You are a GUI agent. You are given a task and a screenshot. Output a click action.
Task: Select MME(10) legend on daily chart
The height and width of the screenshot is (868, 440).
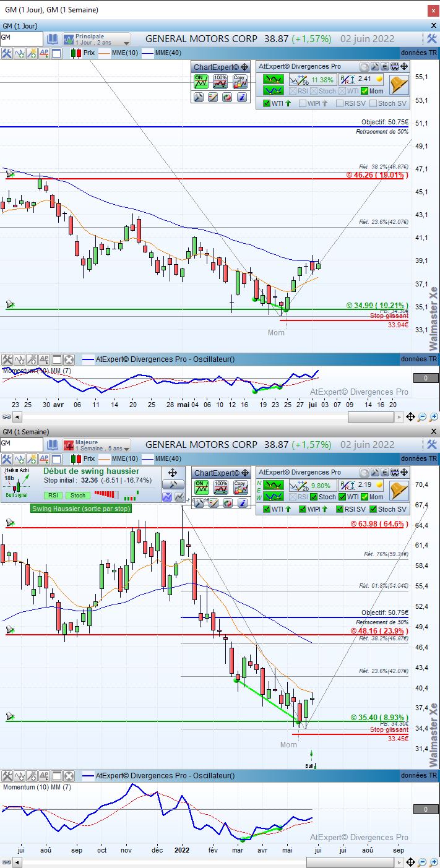click(x=118, y=53)
